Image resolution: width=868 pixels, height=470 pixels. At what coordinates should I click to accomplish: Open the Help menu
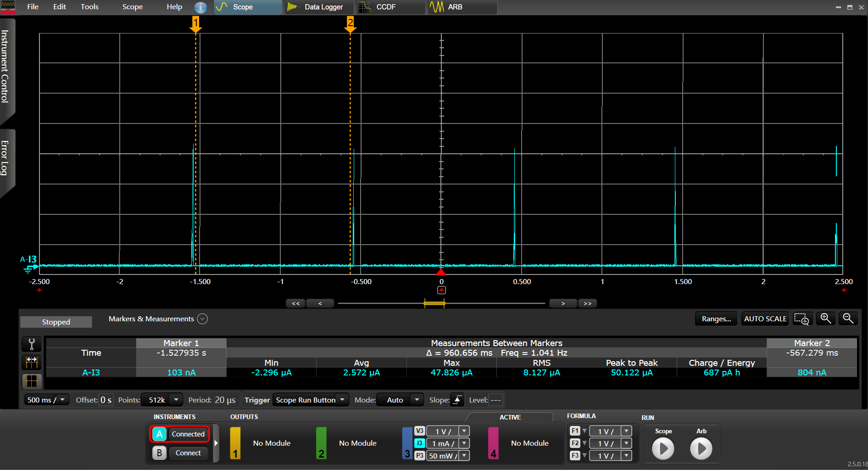pos(174,7)
